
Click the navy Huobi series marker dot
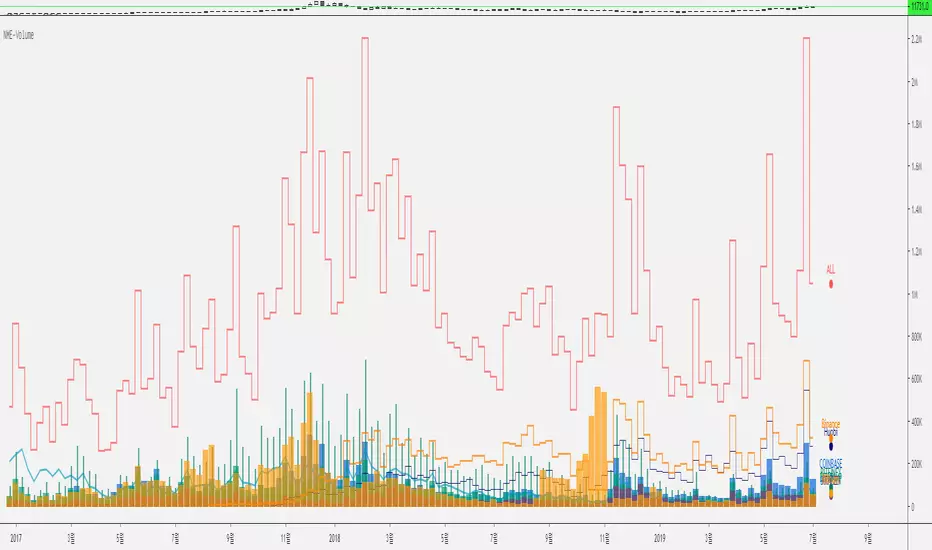(x=831, y=446)
